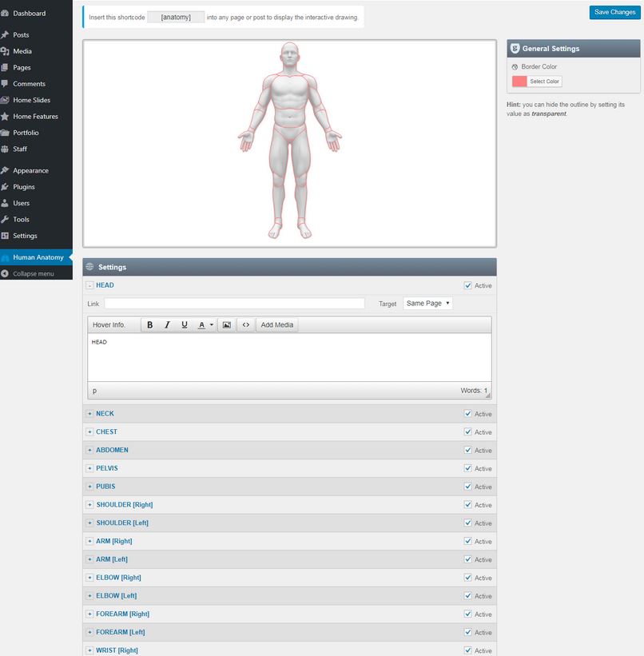This screenshot has height=656, width=644.
Task: Uncheck Active for SHOULDER [Right]
Action: [x=468, y=504]
